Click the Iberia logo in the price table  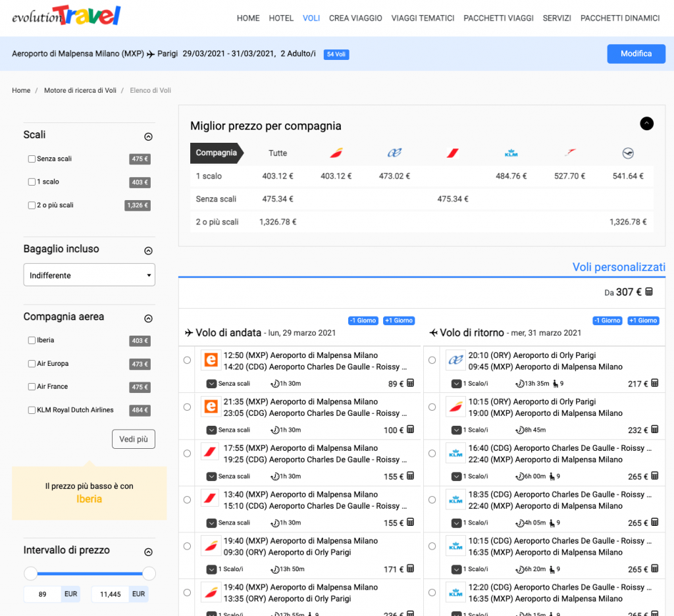click(x=336, y=153)
